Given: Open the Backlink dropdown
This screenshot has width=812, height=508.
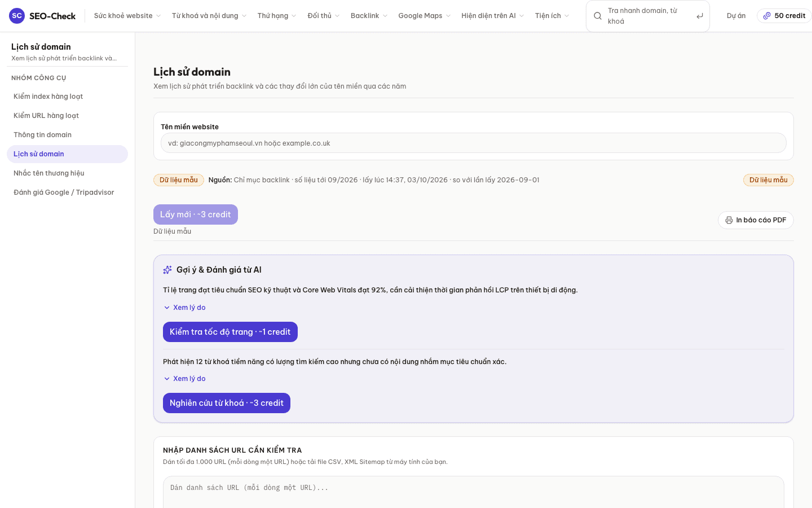Looking at the screenshot, I should coord(369,16).
